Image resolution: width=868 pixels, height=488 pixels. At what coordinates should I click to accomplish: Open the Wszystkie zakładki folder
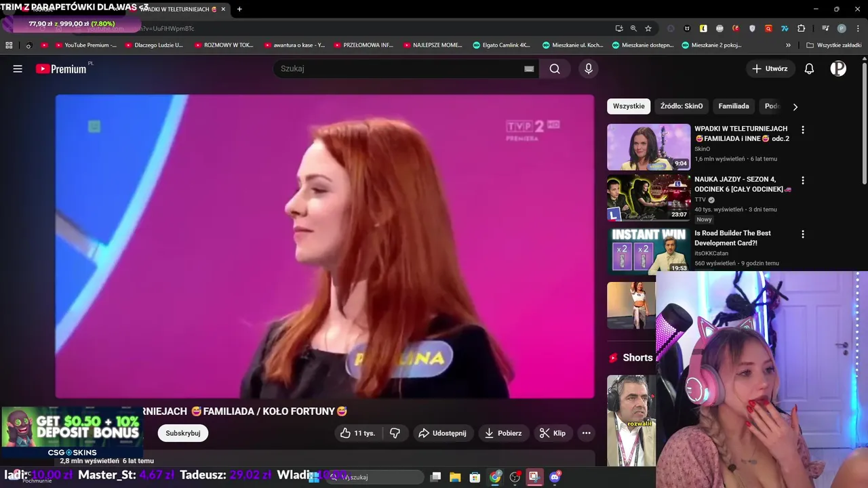(x=834, y=45)
